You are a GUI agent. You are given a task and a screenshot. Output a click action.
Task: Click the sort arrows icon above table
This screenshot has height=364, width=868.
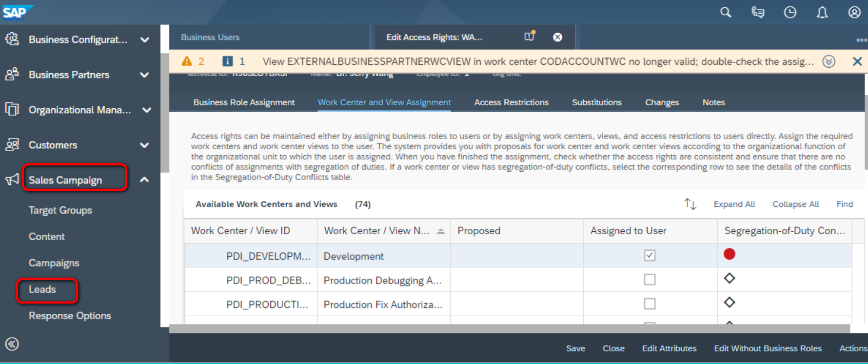690,204
